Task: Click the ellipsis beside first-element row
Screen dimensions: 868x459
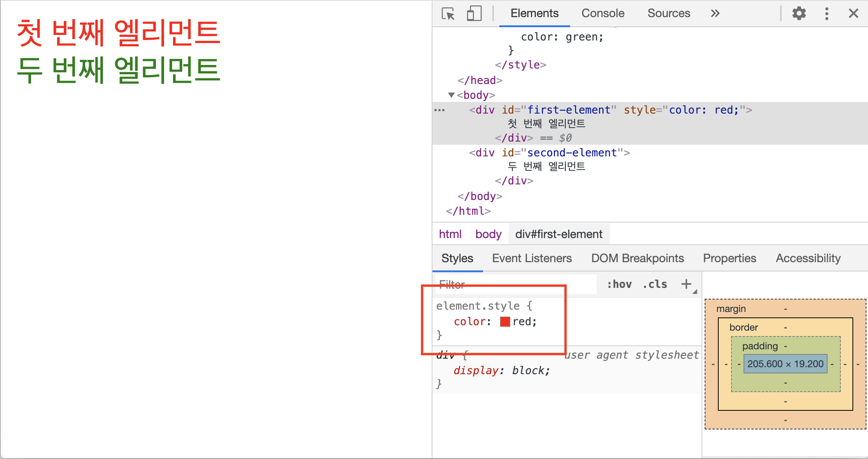Action: coord(439,110)
